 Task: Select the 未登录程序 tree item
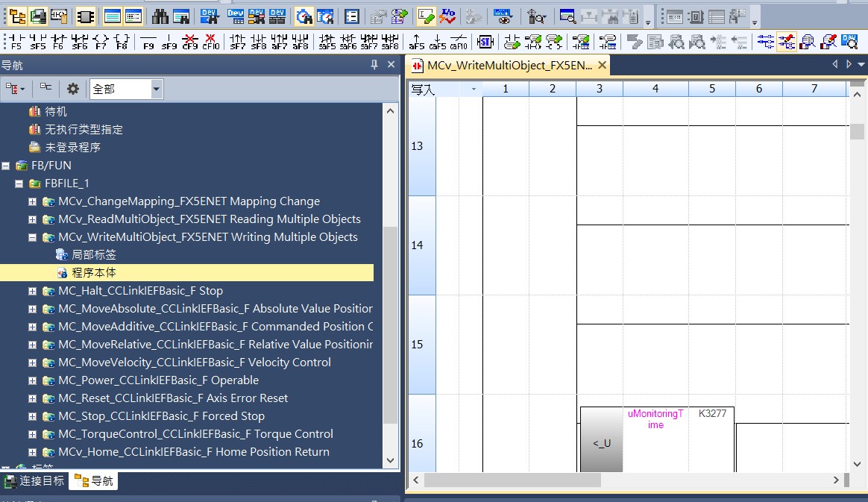pyautogui.click(x=72, y=148)
